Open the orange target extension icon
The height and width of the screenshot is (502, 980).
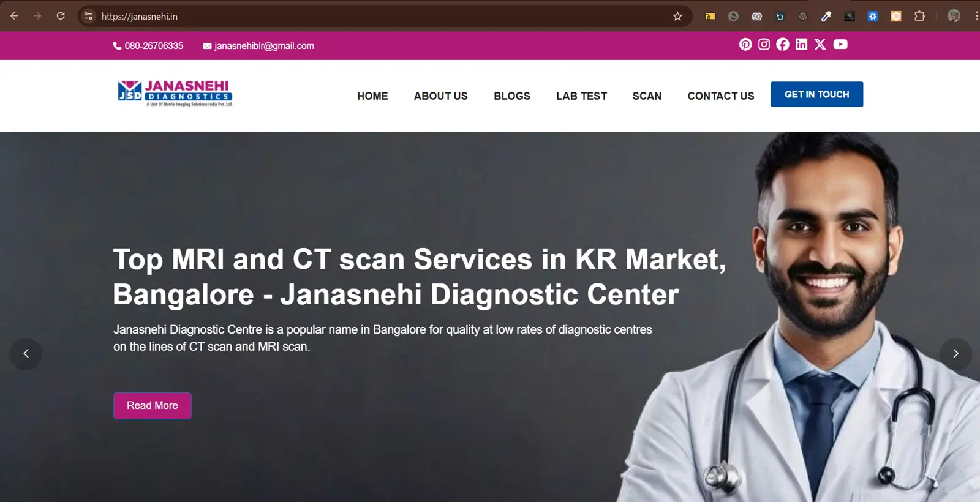point(896,17)
